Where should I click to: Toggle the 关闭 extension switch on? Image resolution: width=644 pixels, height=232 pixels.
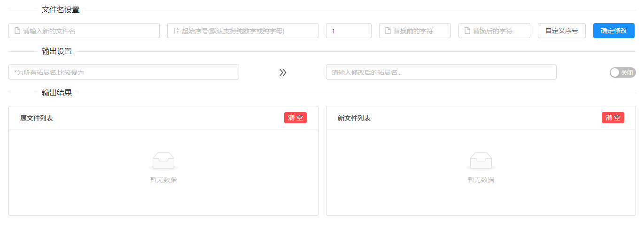(622, 72)
